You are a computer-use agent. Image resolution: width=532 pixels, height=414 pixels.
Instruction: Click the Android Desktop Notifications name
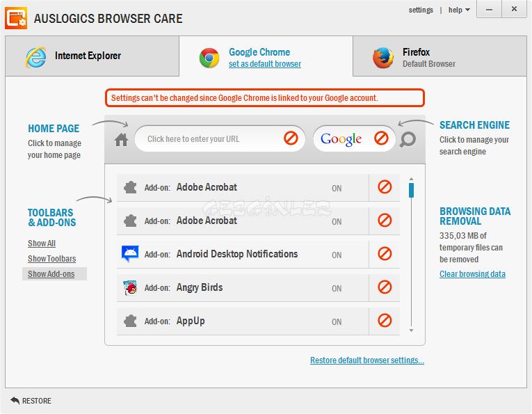point(237,254)
